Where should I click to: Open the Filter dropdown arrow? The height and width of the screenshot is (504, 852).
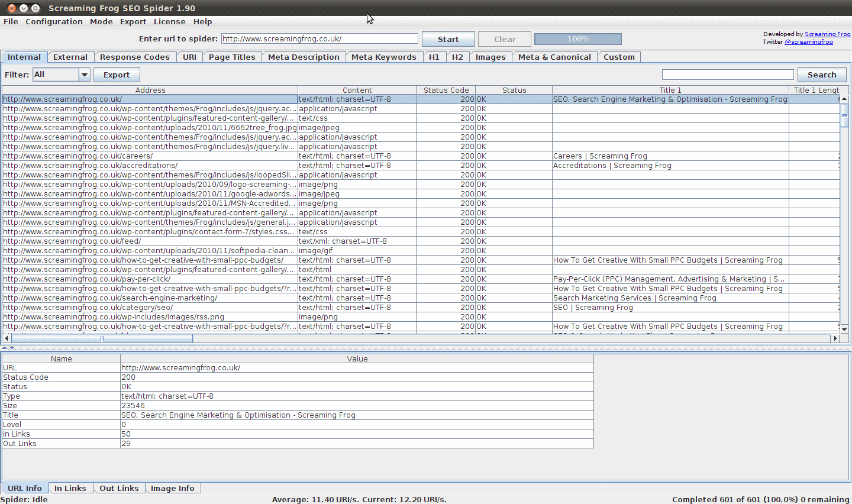pyautogui.click(x=84, y=75)
